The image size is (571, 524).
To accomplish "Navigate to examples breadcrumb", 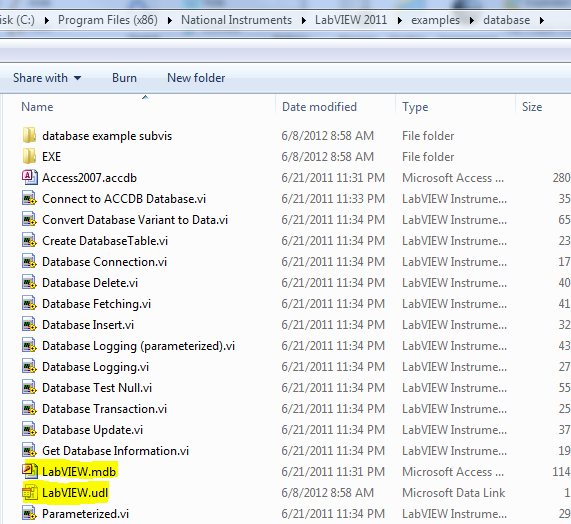I will pyautogui.click(x=435, y=20).
